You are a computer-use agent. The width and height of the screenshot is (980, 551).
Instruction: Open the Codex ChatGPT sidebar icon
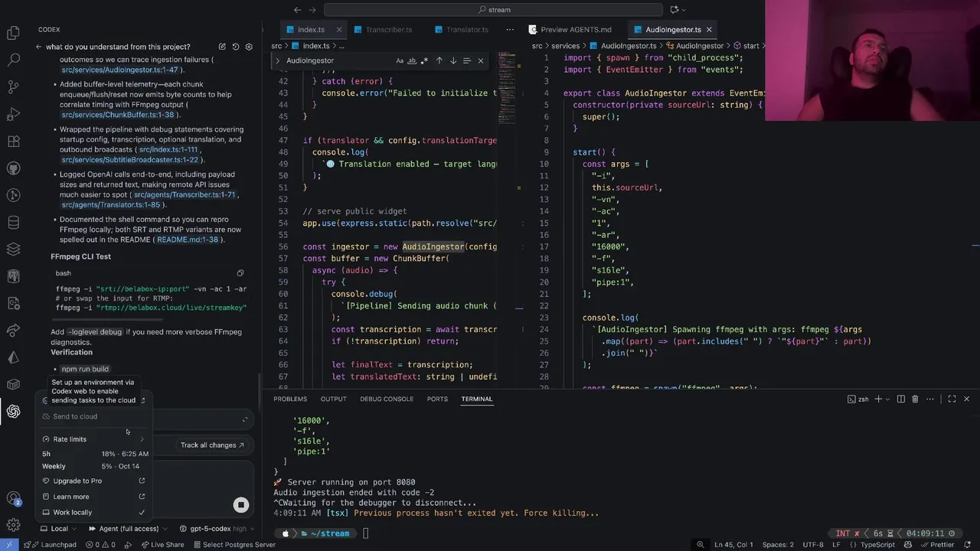(13, 412)
